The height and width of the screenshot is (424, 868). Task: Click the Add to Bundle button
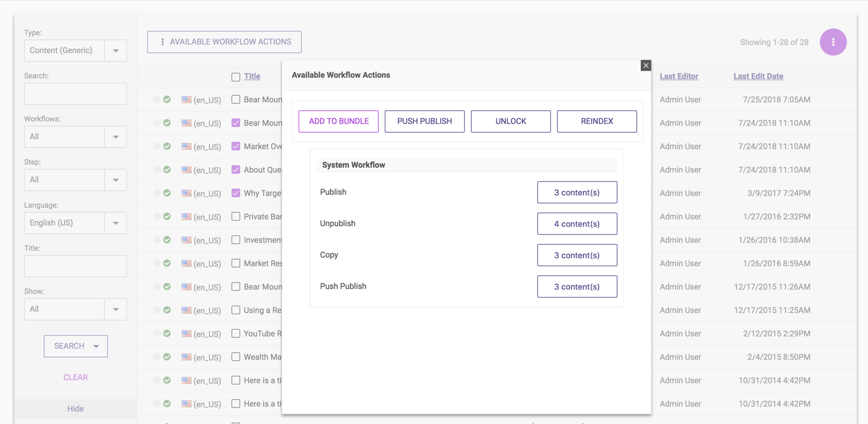pyautogui.click(x=339, y=121)
